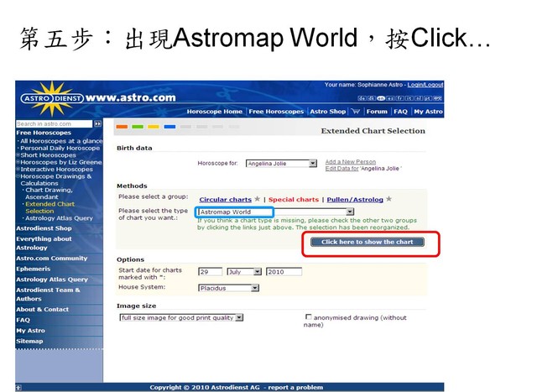Click 'Add a New Person' link
Screen dimensions: 537x392
pyautogui.click(x=351, y=162)
